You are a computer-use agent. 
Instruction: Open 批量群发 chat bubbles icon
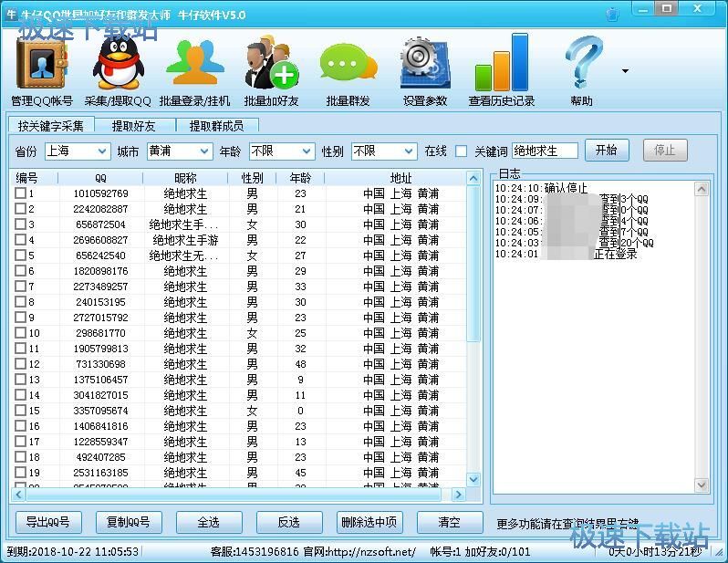[x=348, y=64]
